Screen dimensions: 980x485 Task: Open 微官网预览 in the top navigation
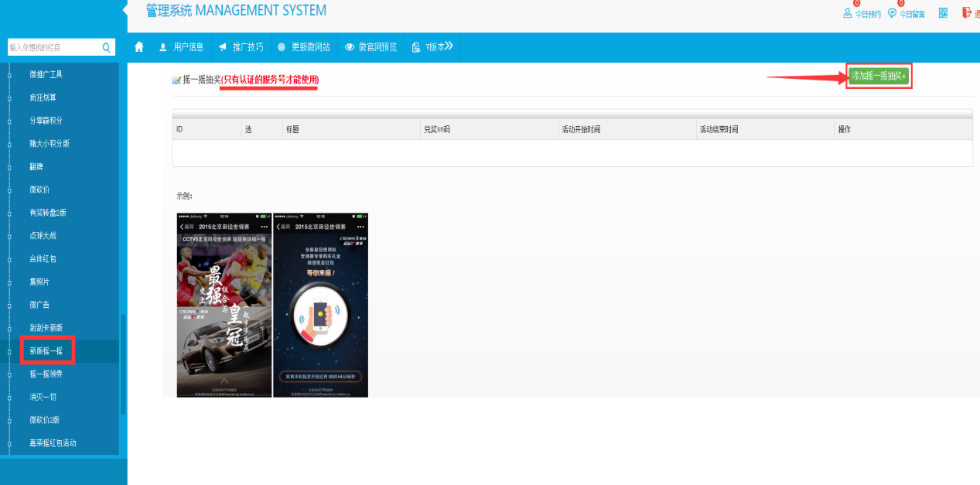[370, 47]
